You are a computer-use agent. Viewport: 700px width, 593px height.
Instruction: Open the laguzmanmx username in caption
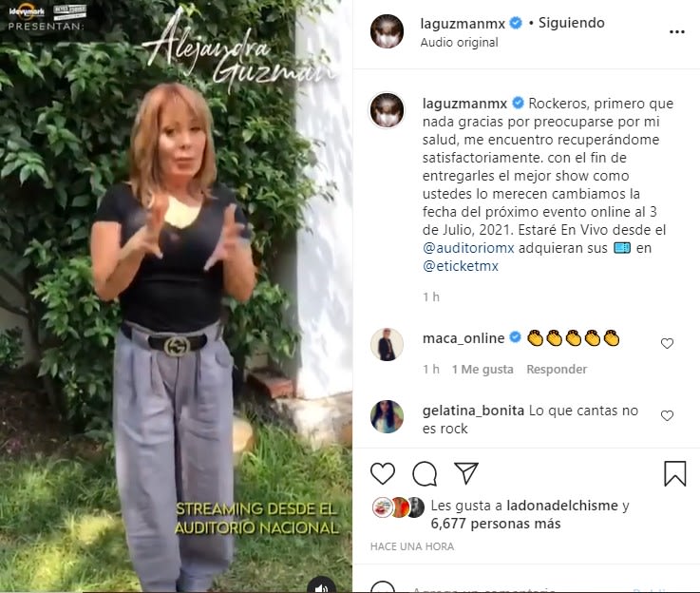click(464, 104)
